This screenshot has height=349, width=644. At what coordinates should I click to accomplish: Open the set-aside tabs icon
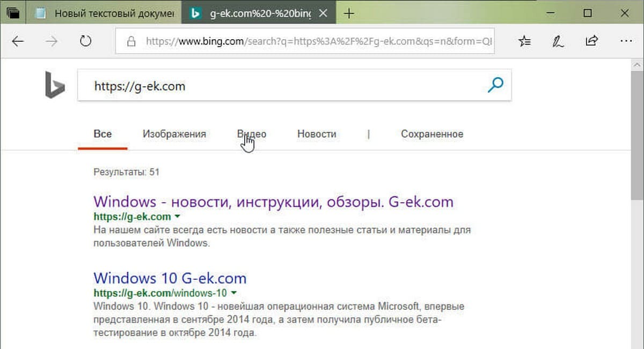(13, 13)
